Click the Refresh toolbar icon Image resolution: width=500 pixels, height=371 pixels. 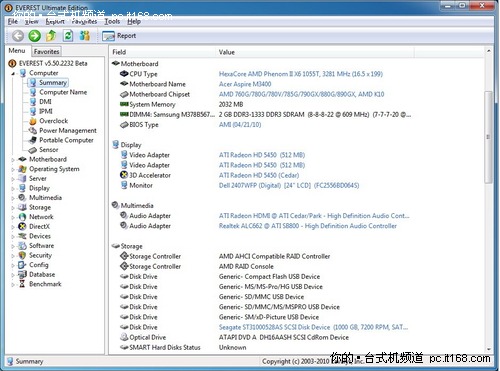coord(68,35)
